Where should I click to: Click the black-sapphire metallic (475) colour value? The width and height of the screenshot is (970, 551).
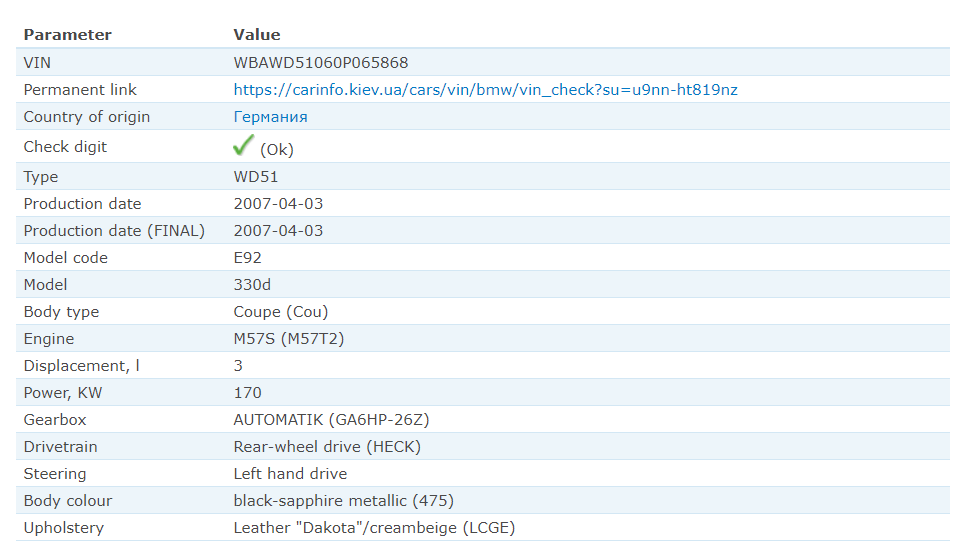click(x=343, y=501)
